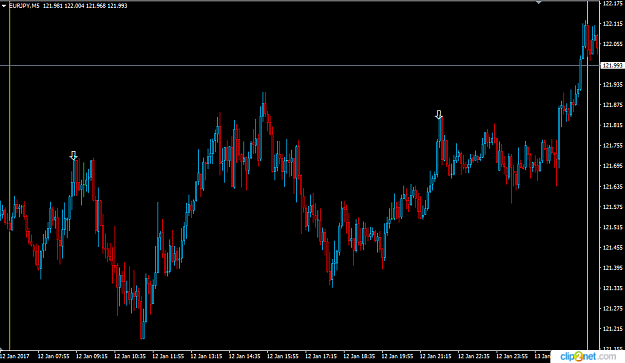Image resolution: width=625 pixels, height=363 pixels.
Task: Open the chart dropdown arrow beside EURJPY,M5
Action: tap(4, 6)
